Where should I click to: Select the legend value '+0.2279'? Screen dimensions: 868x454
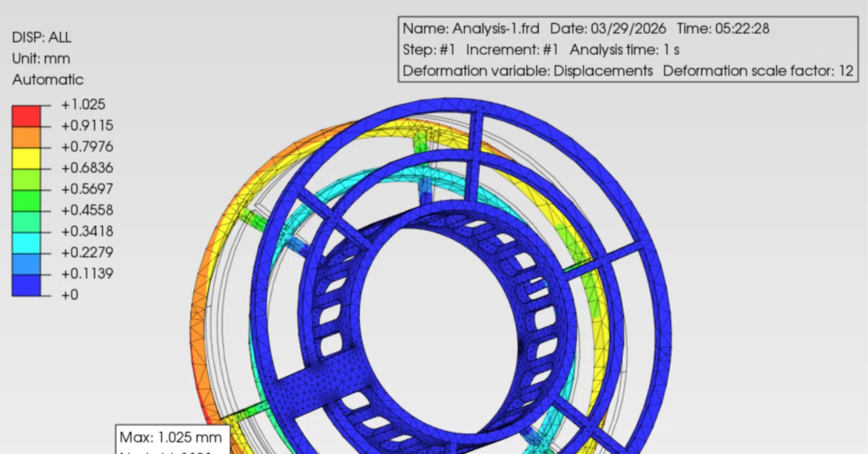point(87,253)
